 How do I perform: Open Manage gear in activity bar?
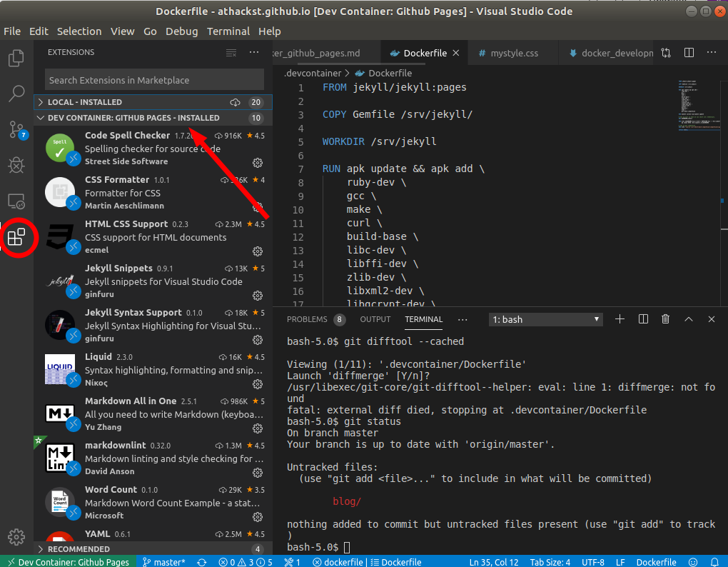pyautogui.click(x=16, y=537)
